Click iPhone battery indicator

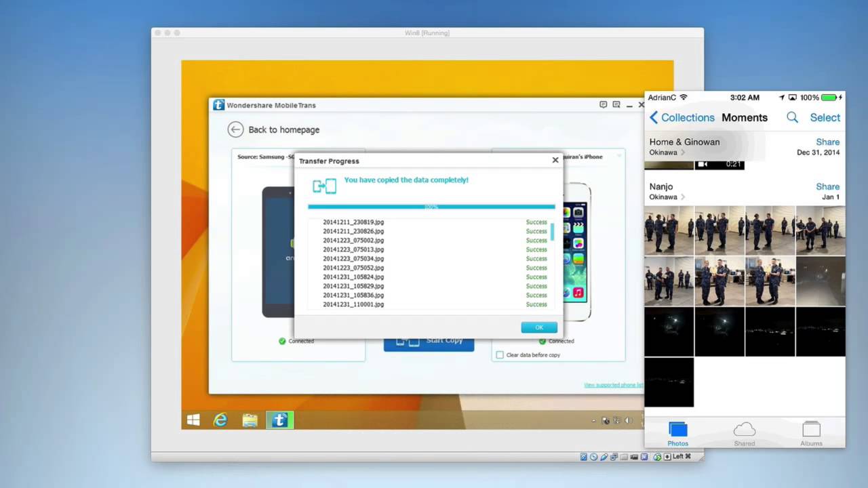829,98
